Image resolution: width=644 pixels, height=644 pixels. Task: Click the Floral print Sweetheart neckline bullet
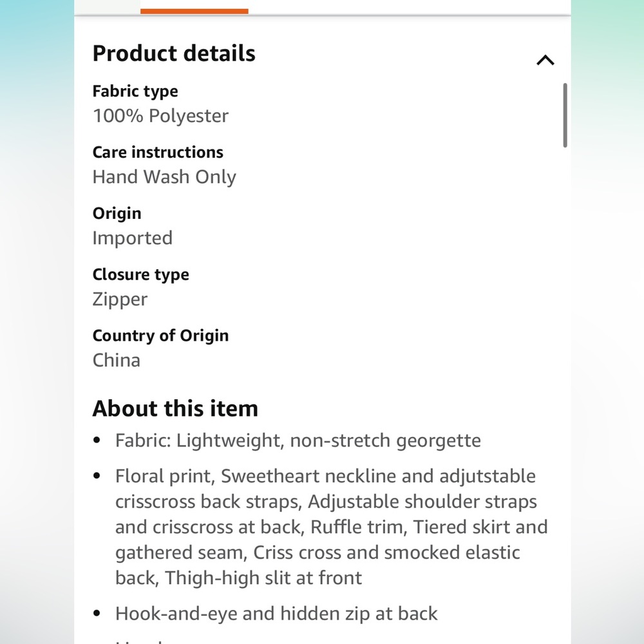332,527
